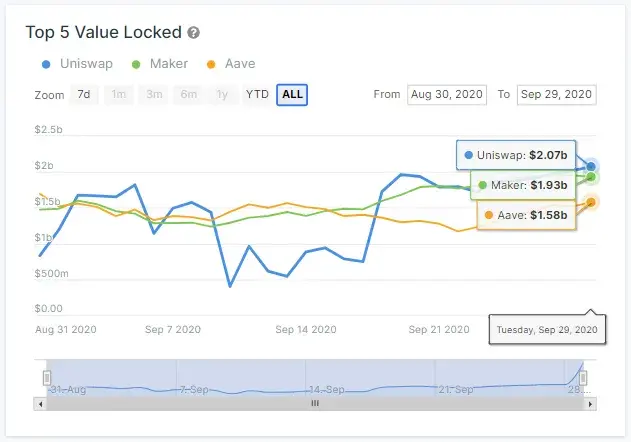Toggle the Maker series in legend
The height and width of the screenshot is (442, 631).
click(x=160, y=64)
